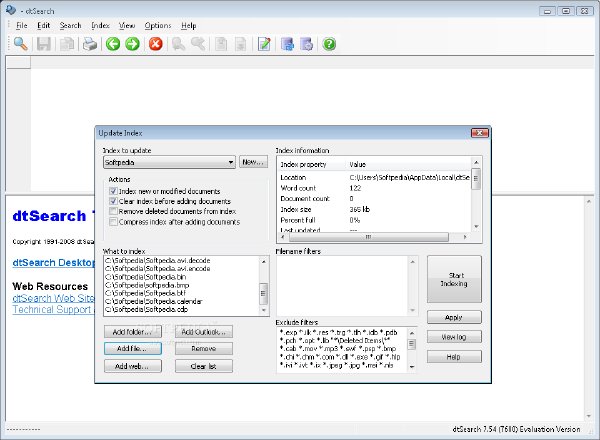
Task: Enable Remove deleted documents from index
Action: [x=113, y=211]
